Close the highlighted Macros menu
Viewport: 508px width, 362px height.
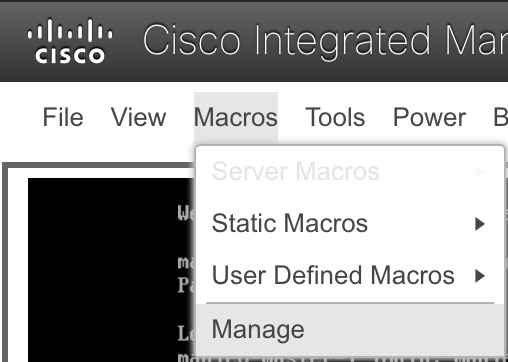(x=236, y=118)
